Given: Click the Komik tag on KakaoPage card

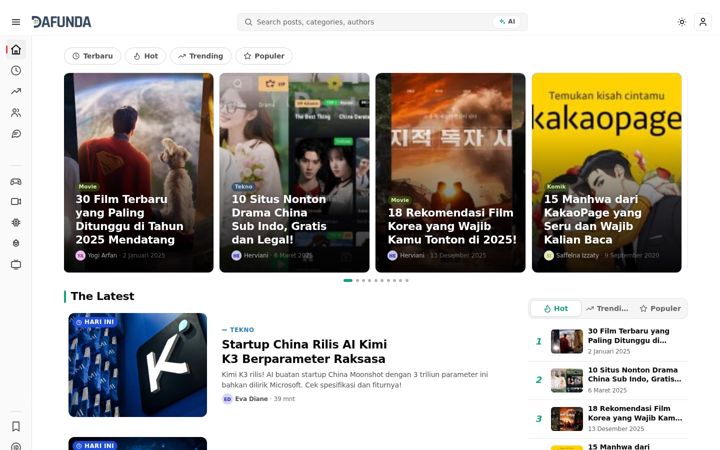Looking at the screenshot, I should pos(556,187).
